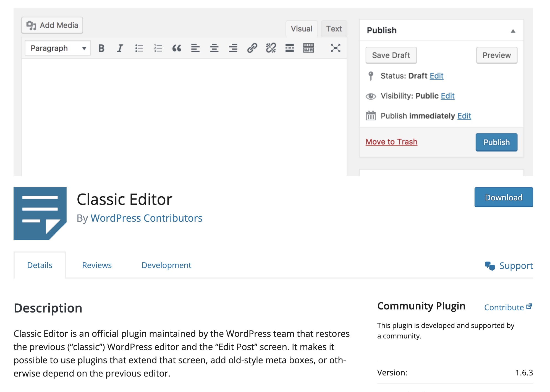Viewport: 550px width, 392px height.
Task: Insert a hyperlink with link icon
Action: (x=252, y=48)
